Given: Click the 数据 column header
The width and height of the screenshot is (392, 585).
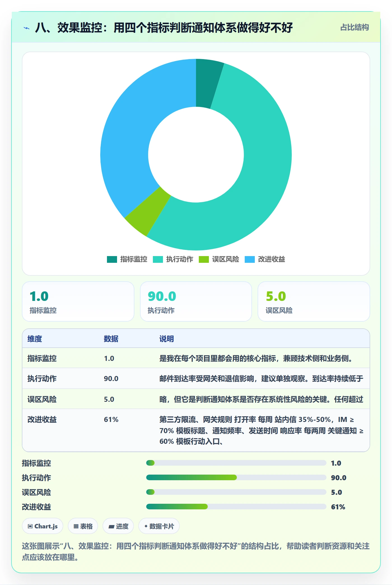Looking at the screenshot, I should [x=111, y=339].
